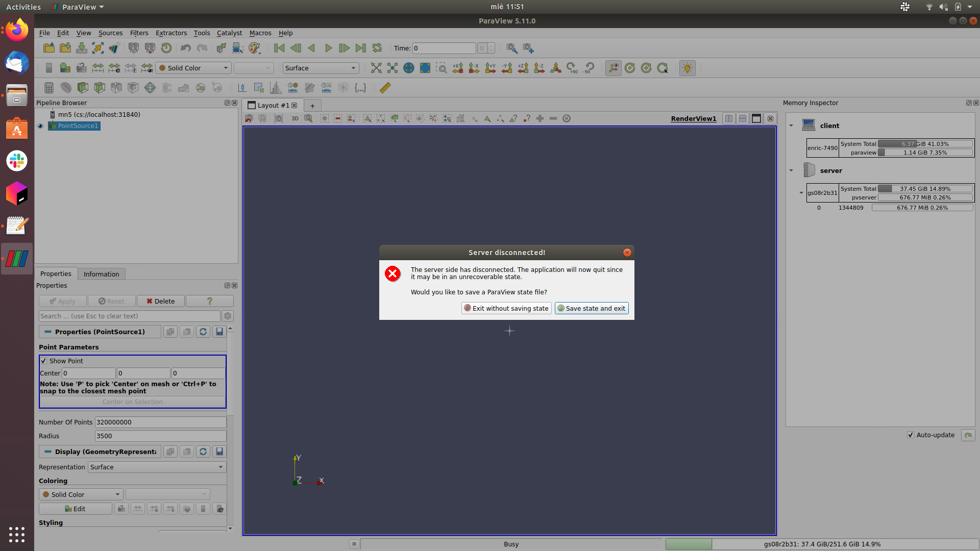
Task: Open the Filters menu
Action: point(139,33)
